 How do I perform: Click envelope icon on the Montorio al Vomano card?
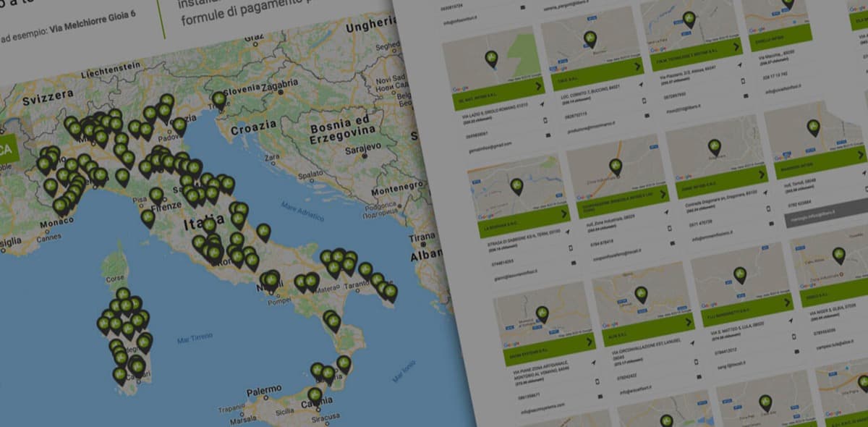602,397
